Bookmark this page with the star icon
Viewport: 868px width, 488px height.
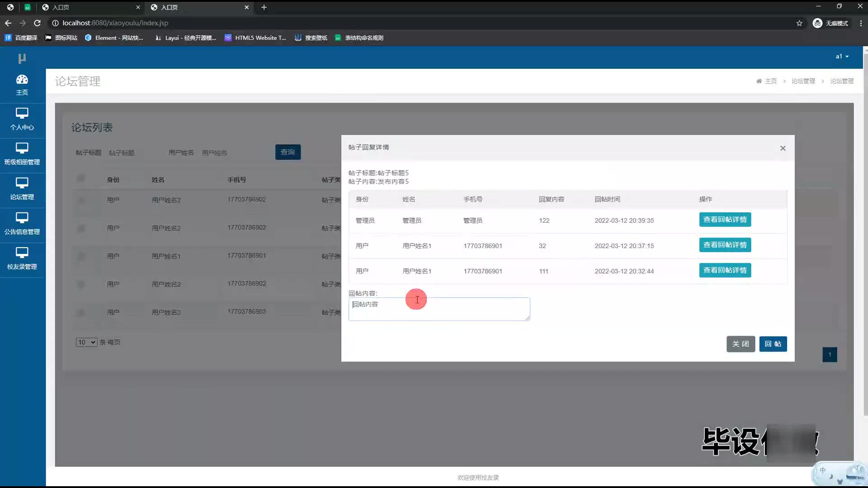(x=799, y=23)
